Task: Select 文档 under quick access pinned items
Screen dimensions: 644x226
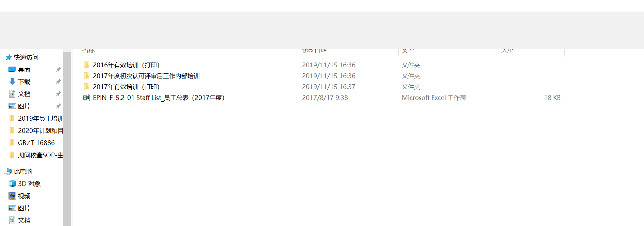Action: [24, 94]
